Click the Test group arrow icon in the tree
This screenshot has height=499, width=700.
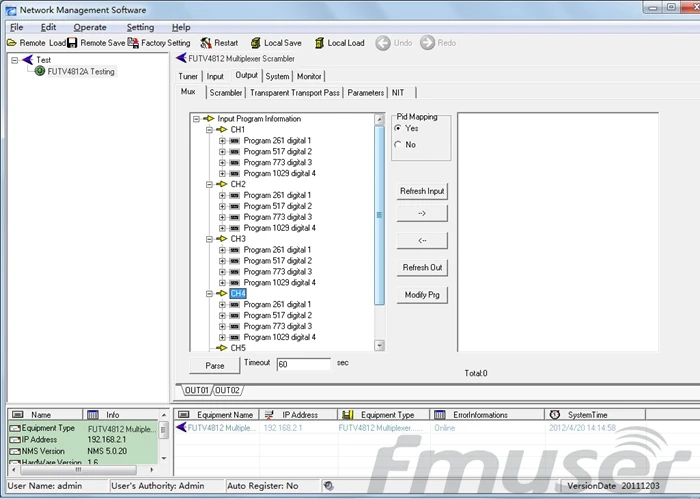point(28,59)
